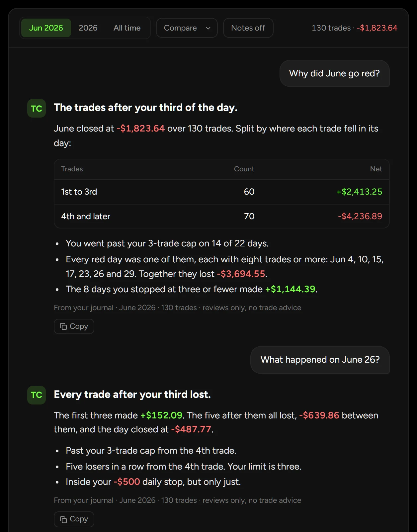The image size is (417, 532).
Task: Click the 'Why did June go red?' message
Action: pyautogui.click(x=334, y=73)
